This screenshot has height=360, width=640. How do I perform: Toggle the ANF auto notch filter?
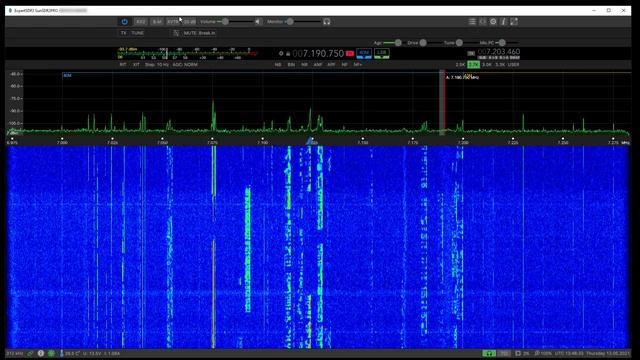point(318,65)
